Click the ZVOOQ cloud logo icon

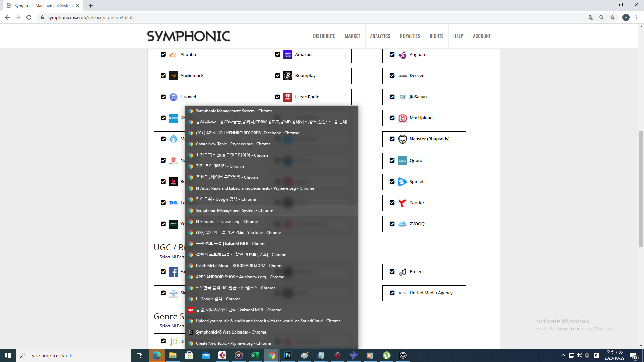[402, 224]
